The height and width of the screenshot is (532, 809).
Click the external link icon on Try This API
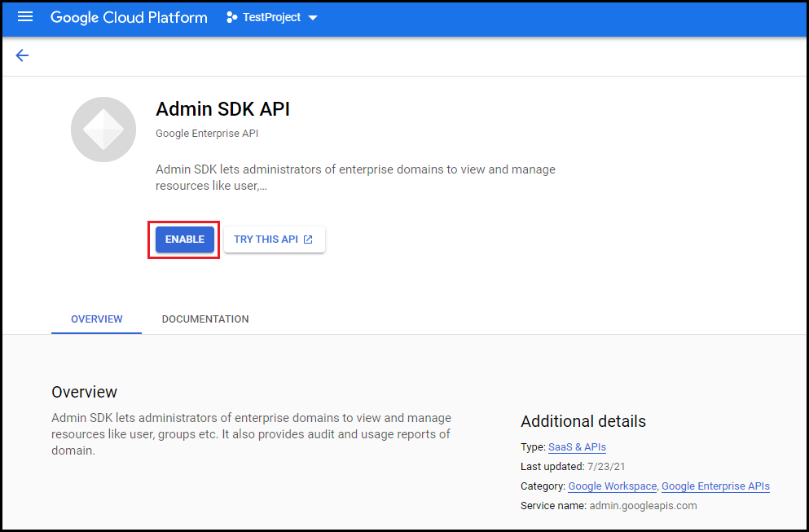tap(308, 240)
